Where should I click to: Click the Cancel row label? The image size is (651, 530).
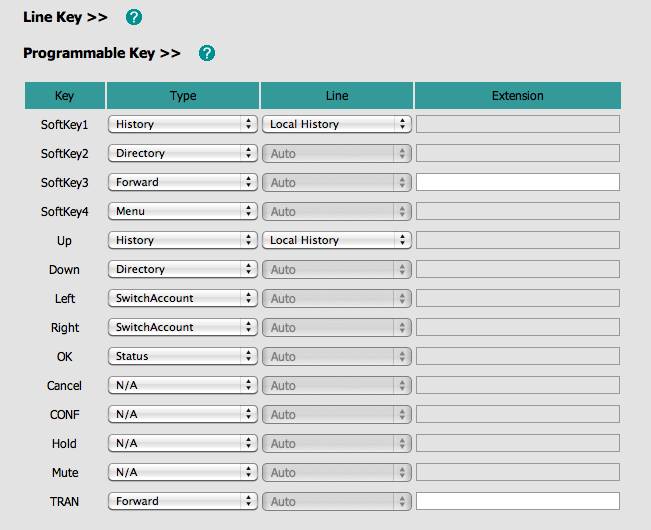pos(64,386)
